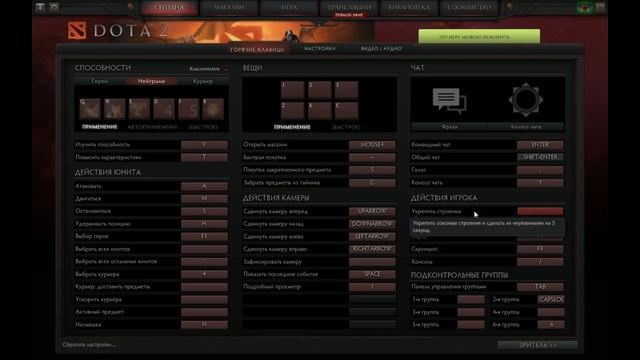Select the E ability slot
Image resolution: width=640 pixels, height=360 pixels.
tap(140, 109)
